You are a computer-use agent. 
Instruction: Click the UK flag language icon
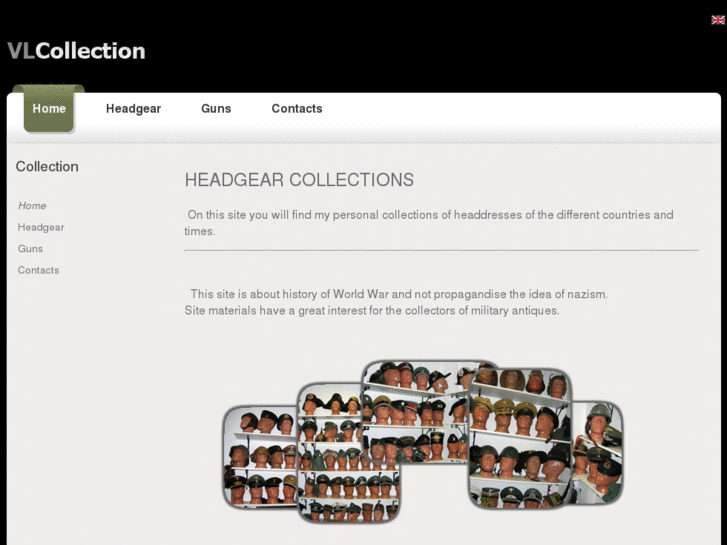click(x=718, y=19)
